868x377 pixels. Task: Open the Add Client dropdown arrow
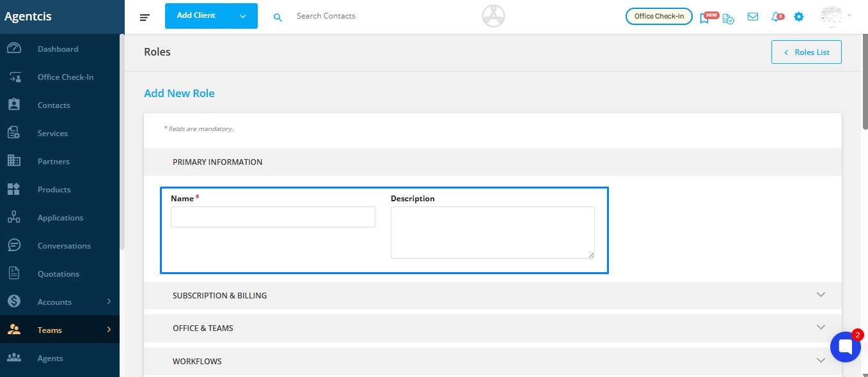[x=243, y=16]
